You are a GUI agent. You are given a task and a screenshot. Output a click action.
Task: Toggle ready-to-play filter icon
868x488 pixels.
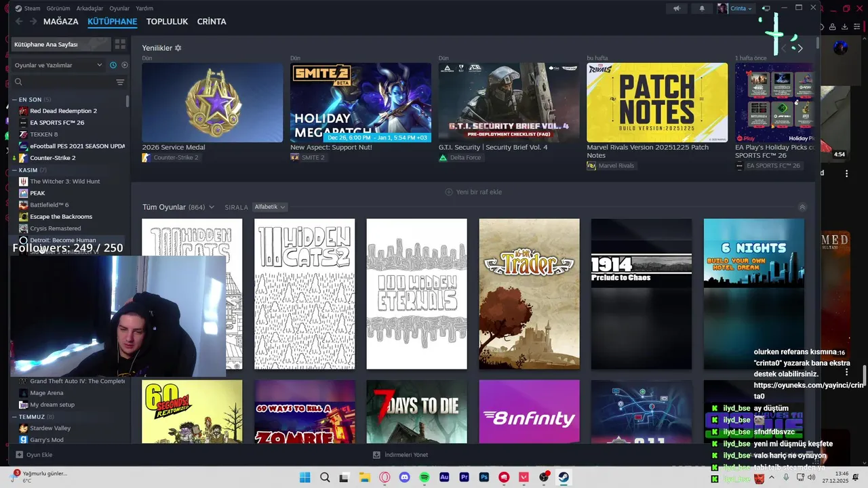click(x=124, y=65)
